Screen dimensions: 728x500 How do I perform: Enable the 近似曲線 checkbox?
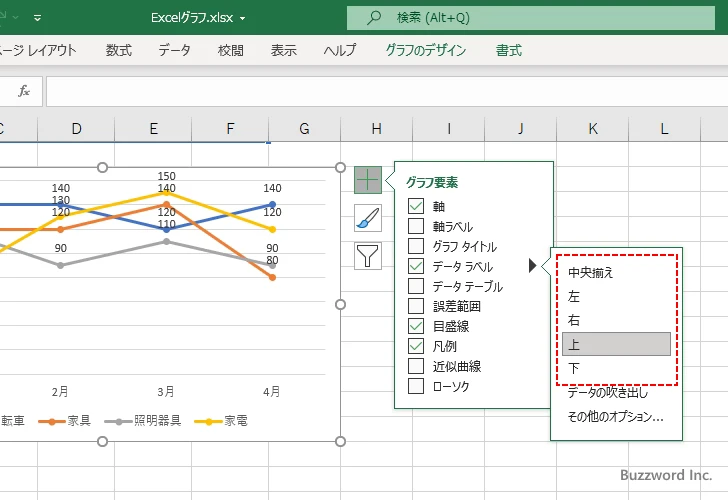pyautogui.click(x=416, y=366)
